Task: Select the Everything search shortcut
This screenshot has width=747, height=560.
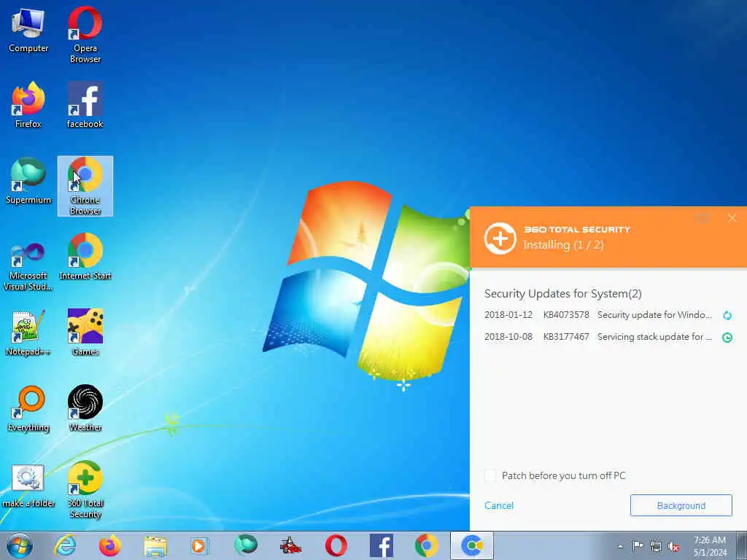Action: point(28,408)
